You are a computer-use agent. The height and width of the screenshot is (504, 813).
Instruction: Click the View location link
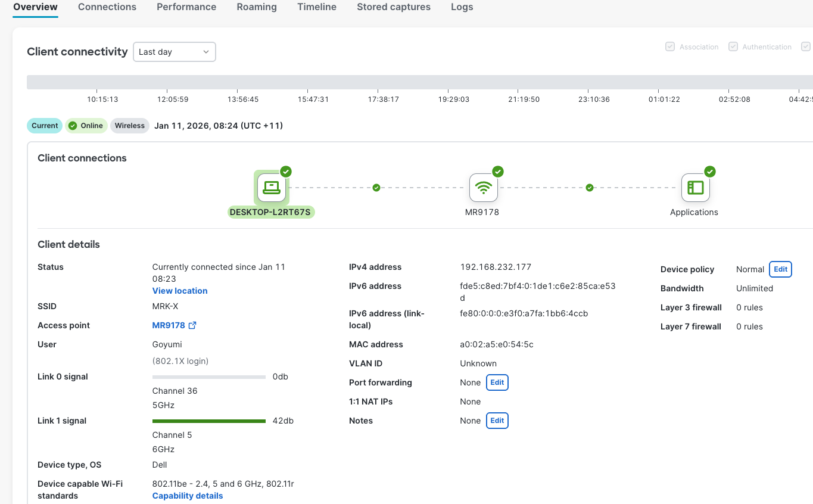tap(180, 291)
